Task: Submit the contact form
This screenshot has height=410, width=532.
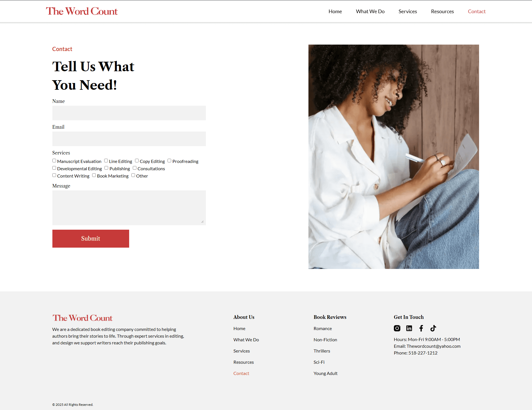Action: click(x=91, y=239)
